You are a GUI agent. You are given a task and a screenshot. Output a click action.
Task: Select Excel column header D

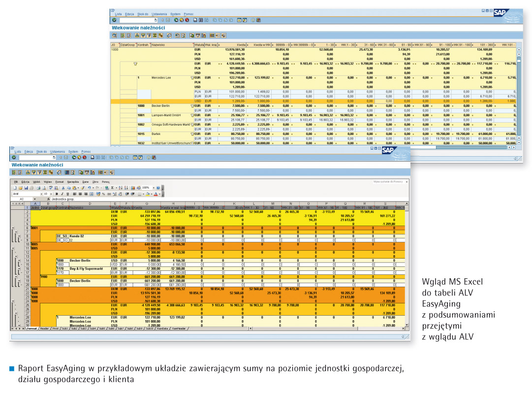click(x=90, y=204)
